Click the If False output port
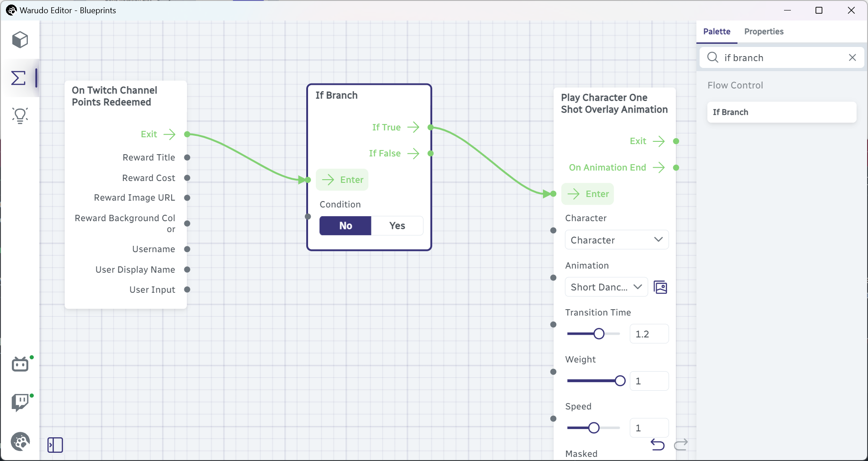The image size is (868, 461). [x=430, y=153]
